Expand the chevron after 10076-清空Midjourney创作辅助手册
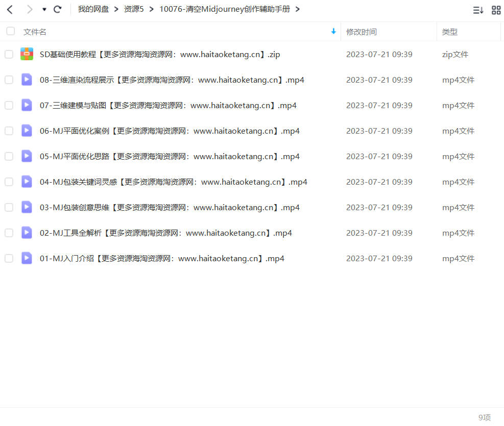This screenshot has height=426, width=504. 298,9
